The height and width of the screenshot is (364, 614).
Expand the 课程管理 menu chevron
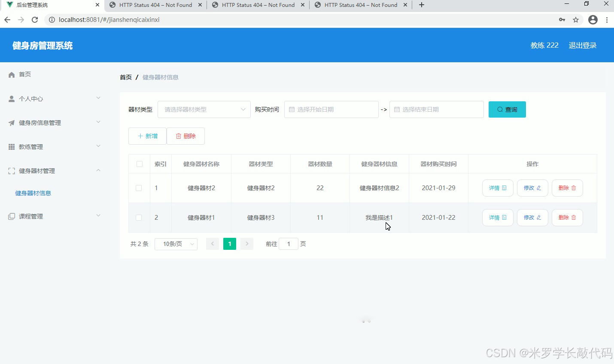(x=98, y=216)
